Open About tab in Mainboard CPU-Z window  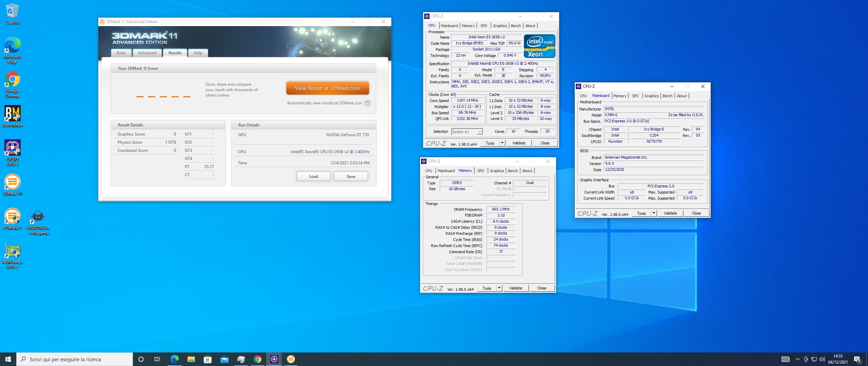pyautogui.click(x=682, y=96)
